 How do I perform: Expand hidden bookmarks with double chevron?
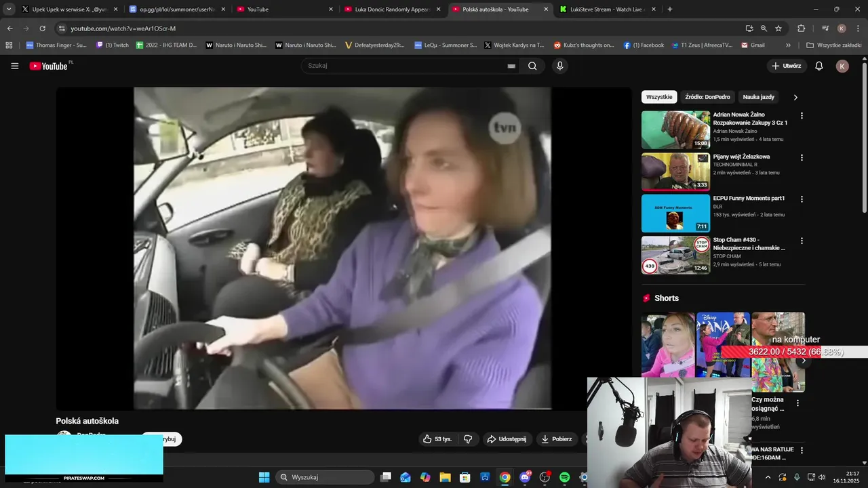point(788,45)
